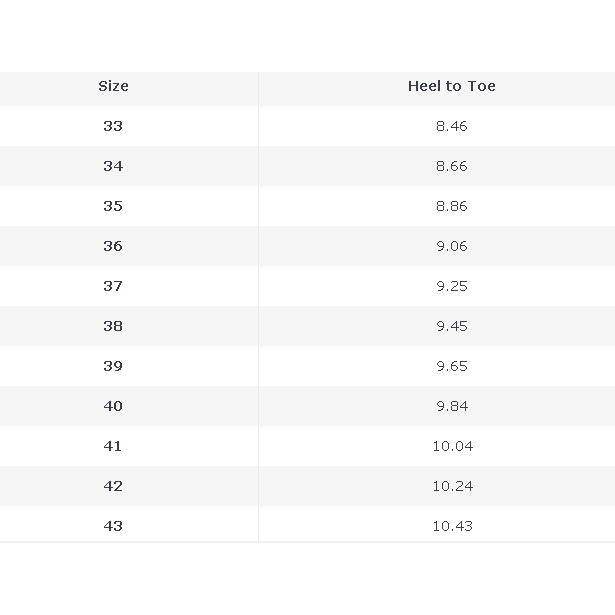
Task: Click the 10.43 heel to toe value
Action: click(452, 526)
